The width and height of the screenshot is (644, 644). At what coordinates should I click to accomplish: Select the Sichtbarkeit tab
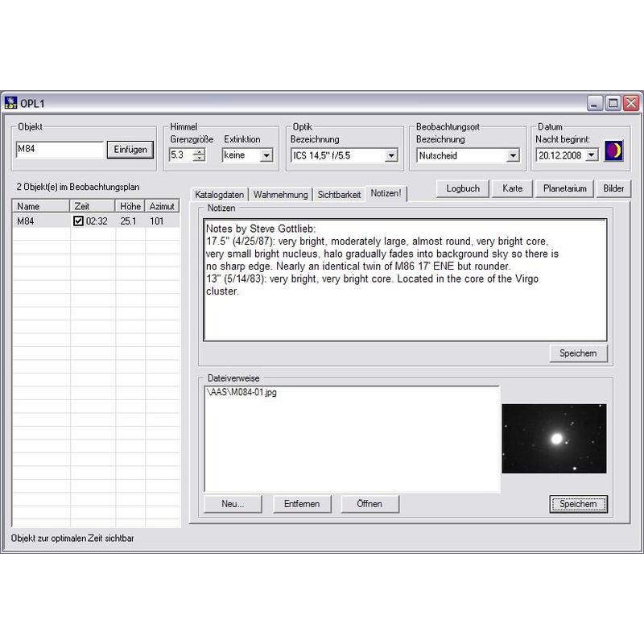tap(339, 195)
